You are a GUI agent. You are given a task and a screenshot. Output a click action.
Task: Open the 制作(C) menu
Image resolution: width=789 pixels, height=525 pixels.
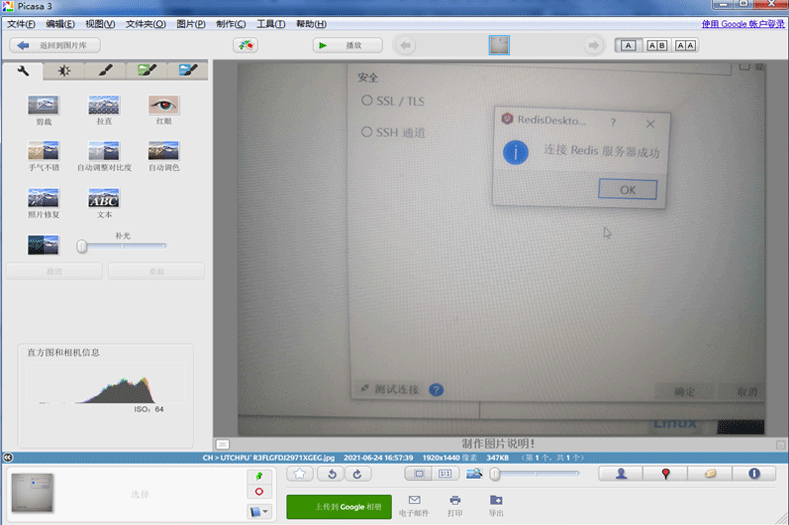click(230, 24)
